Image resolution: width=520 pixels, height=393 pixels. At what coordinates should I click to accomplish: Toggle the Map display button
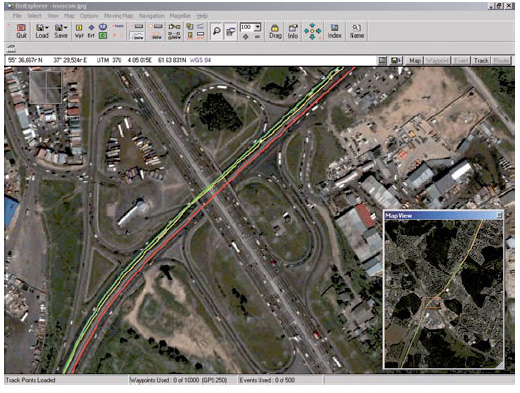coord(415,60)
